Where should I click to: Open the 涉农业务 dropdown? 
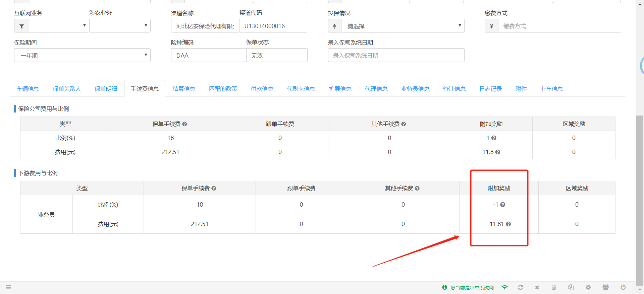click(x=120, y=26)
